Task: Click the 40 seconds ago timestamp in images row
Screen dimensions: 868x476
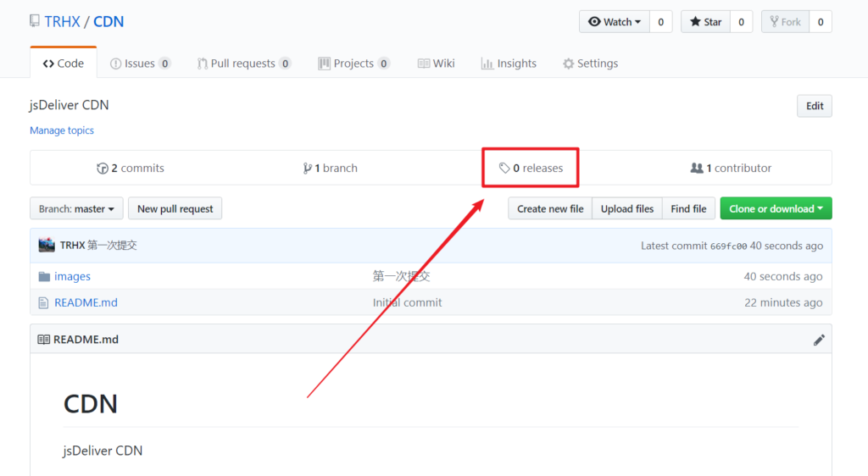Action: 782,276
